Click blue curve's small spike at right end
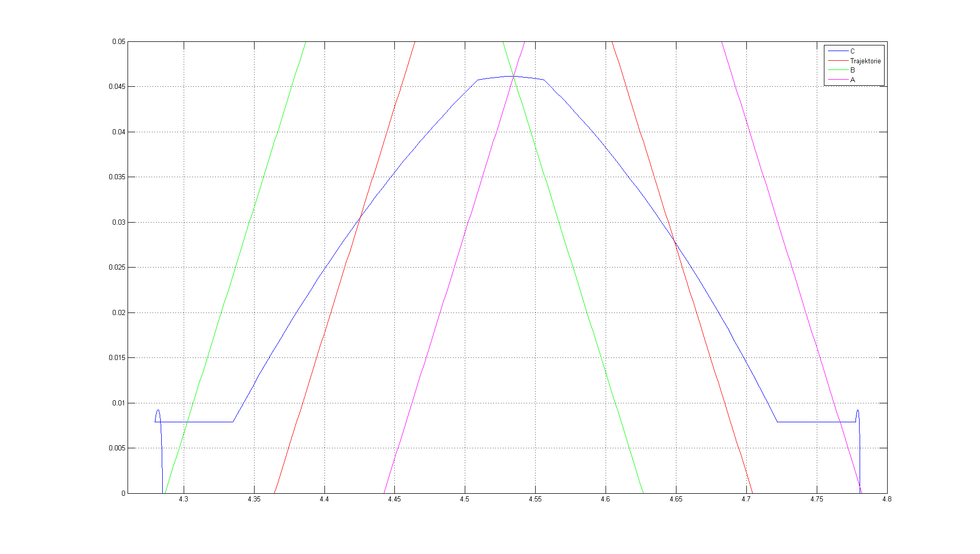Viewport: 980px width, 554px height. pyautogui.click(x=858, y=411)
